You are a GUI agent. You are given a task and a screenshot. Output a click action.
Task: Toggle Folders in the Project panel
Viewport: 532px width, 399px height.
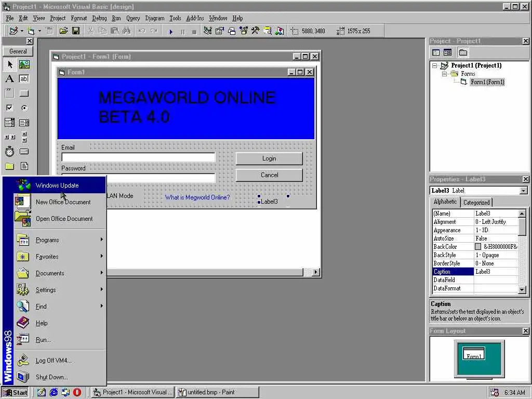coord(463,52)
